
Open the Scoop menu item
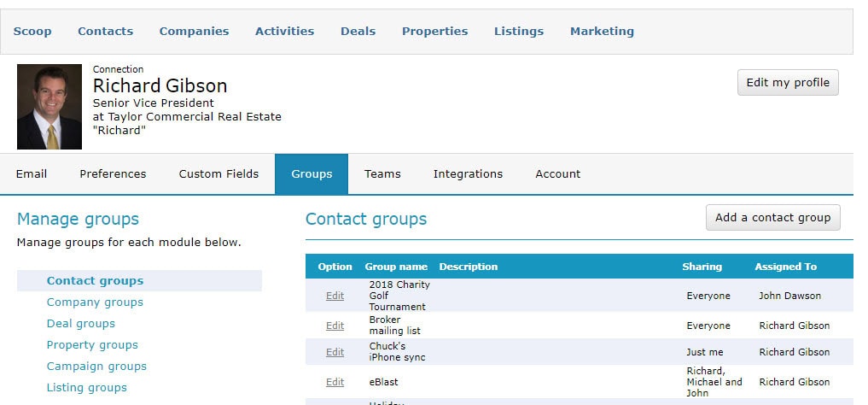[32, 32]
